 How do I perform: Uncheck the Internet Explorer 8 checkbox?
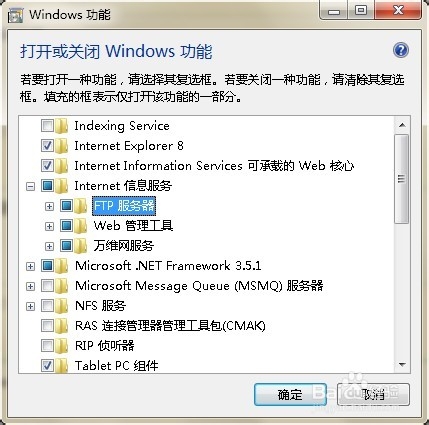47,146
